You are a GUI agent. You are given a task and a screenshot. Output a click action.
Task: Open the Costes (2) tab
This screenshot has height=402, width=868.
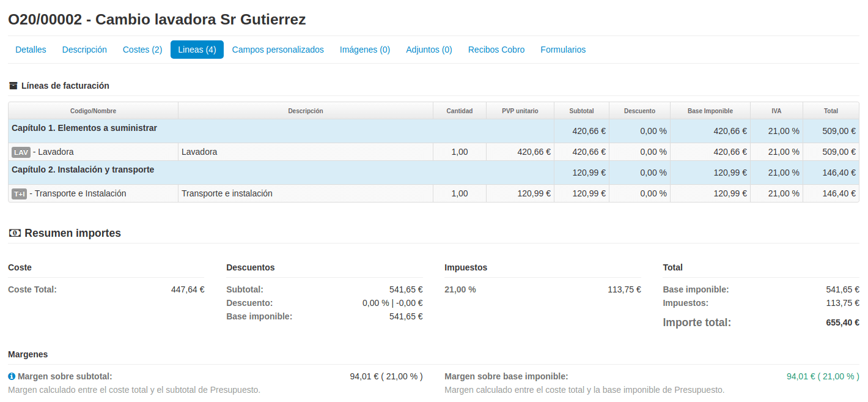tap(142, 50)
